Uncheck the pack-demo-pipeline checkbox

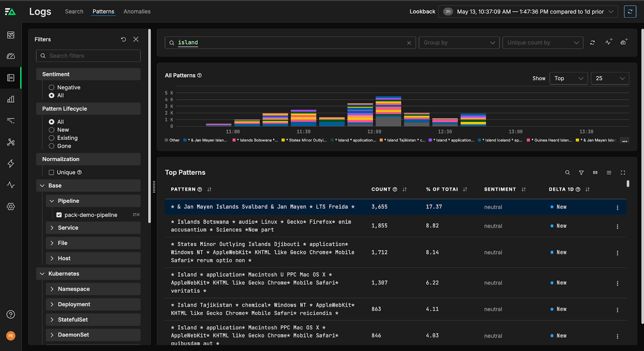(59, 215)
